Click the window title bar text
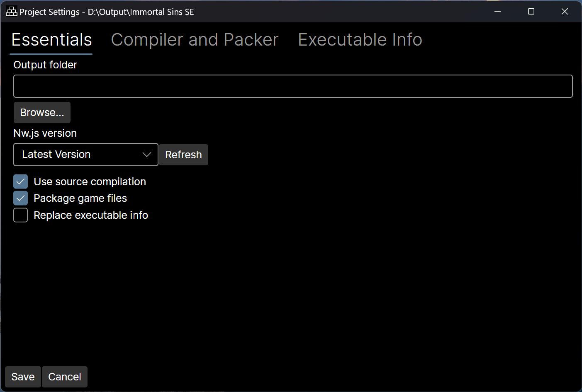The image size is (582, 392). (x=107, y=12)
